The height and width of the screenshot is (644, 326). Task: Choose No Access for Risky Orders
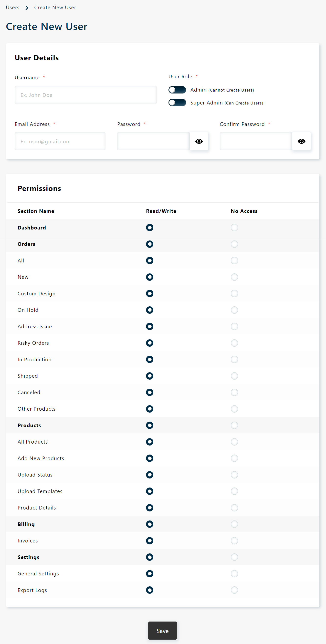pyautogui.click(x=234, y=343)
